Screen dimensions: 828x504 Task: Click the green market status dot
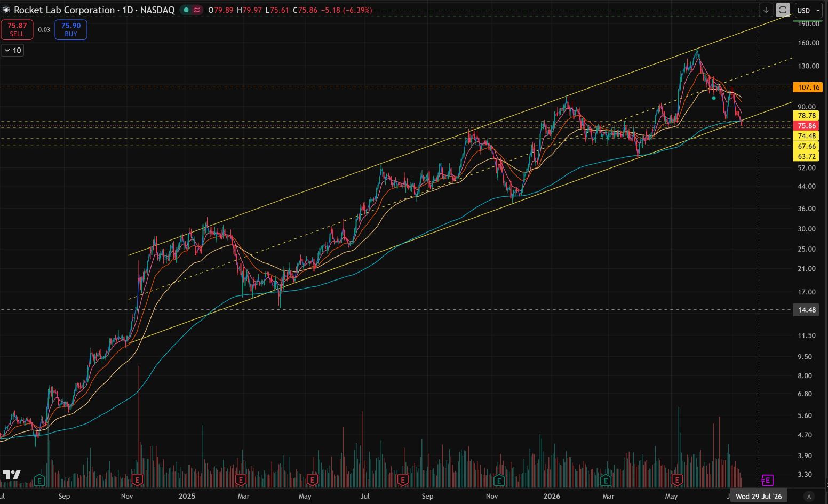click(x=185, y=10)
